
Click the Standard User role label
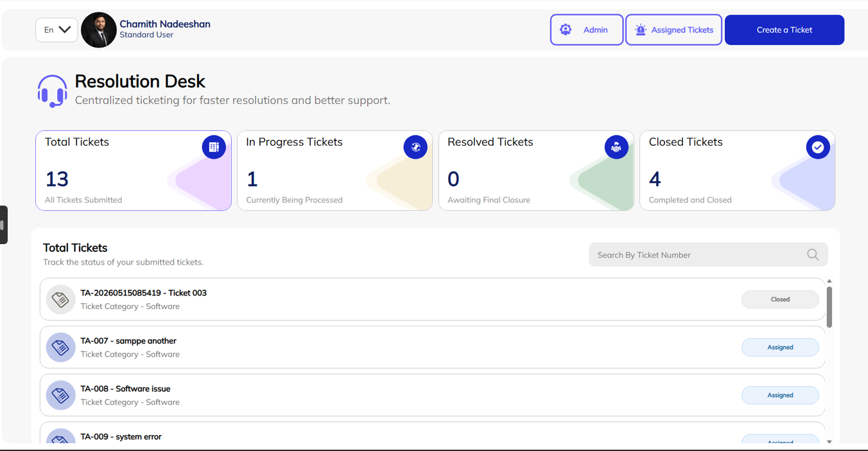tap(146, 35)
